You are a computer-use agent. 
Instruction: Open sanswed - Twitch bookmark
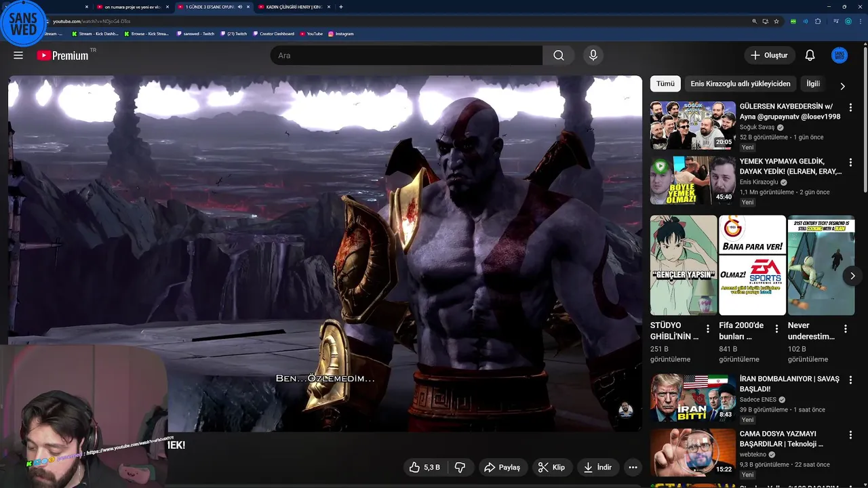click(x=195, y=34)
